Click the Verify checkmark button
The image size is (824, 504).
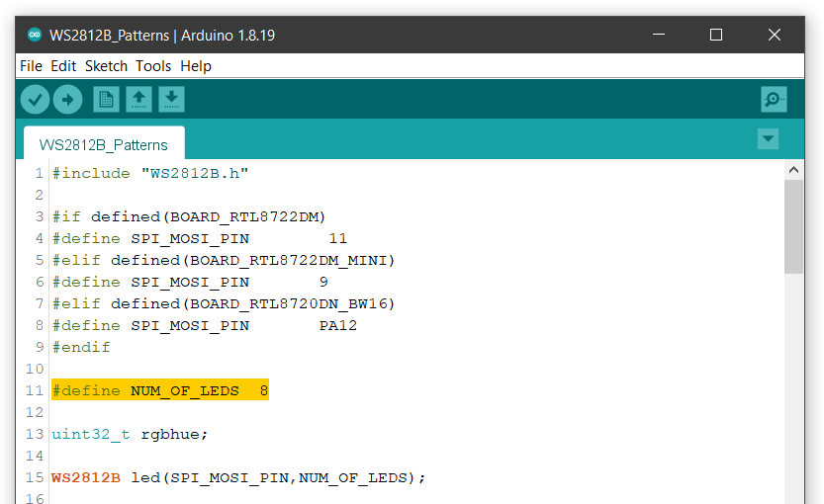pyautogui.click(x=36, y=99)
